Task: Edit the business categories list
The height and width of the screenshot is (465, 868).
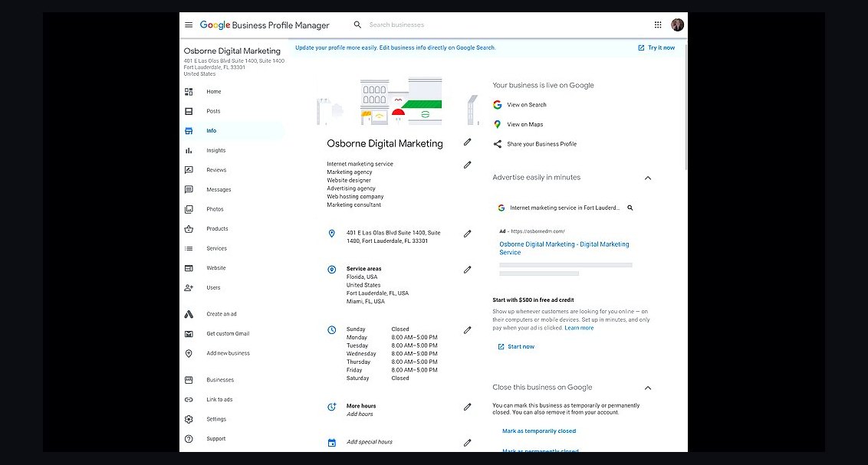Action: (467, 165)
